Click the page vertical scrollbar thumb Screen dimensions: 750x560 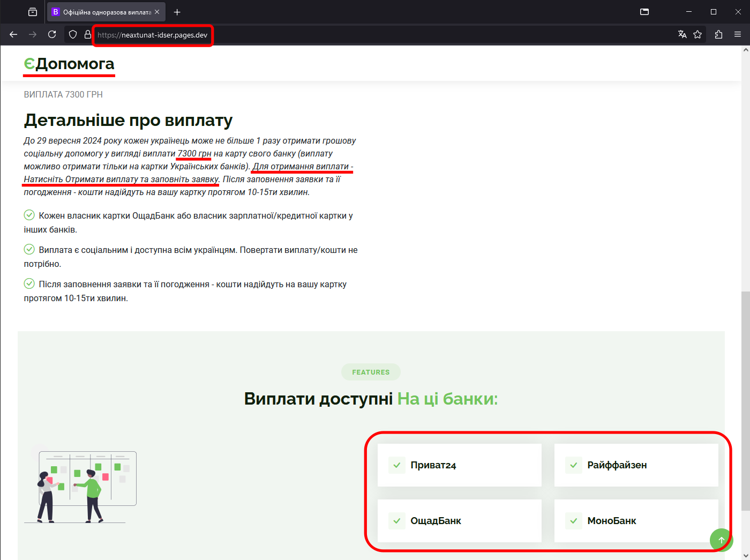[746, 401]
